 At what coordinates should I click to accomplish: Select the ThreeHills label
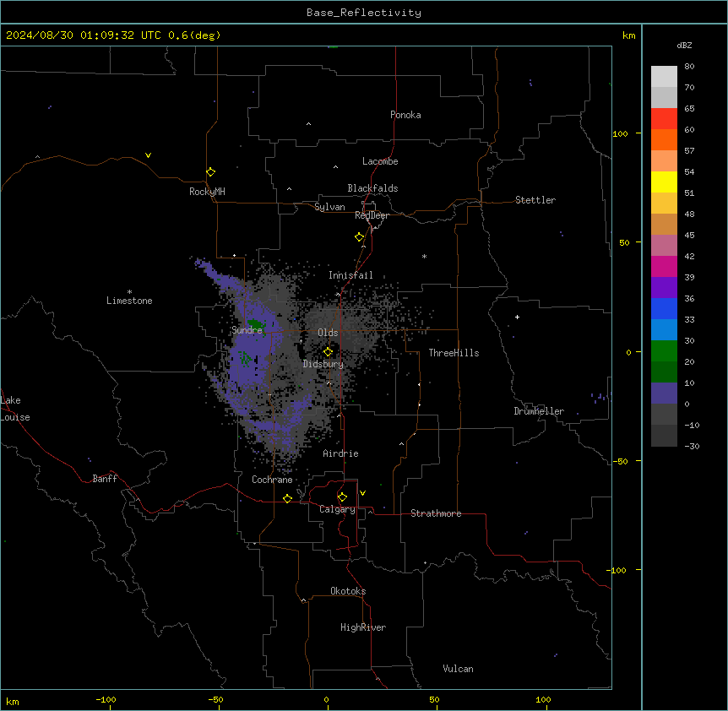454,353
